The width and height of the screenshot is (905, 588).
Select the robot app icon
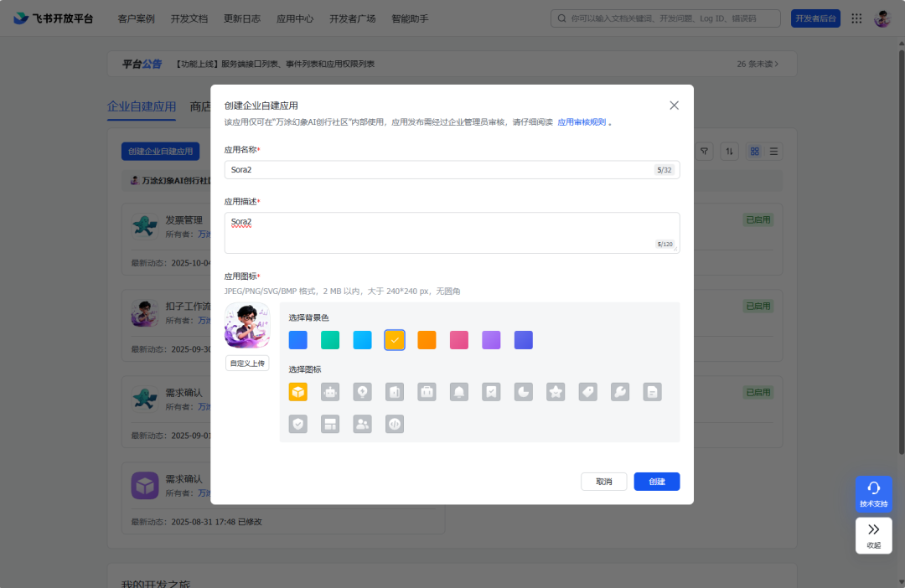click(x=330, y=392)
